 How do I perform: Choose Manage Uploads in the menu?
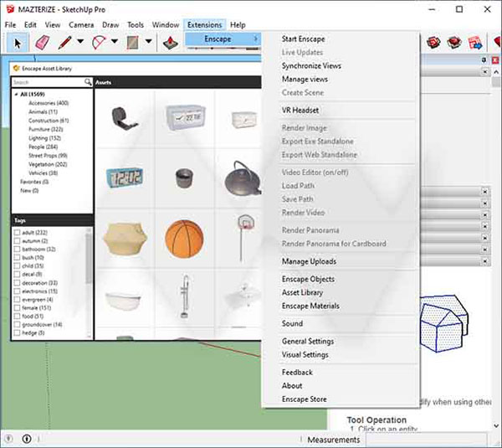point(309,261)
